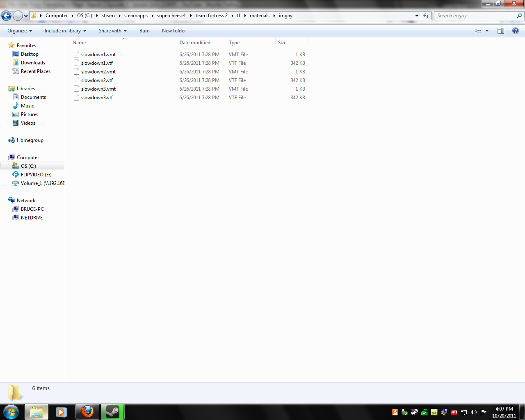Click the Windows Start orb
This screenshot has height=420, width=525.
pos(11,411)
